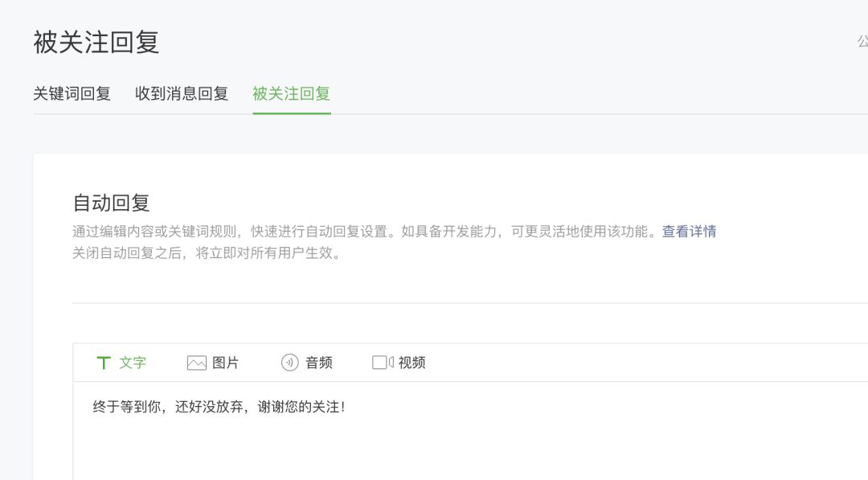Choose the 视频 reply type label

point(411,363)
